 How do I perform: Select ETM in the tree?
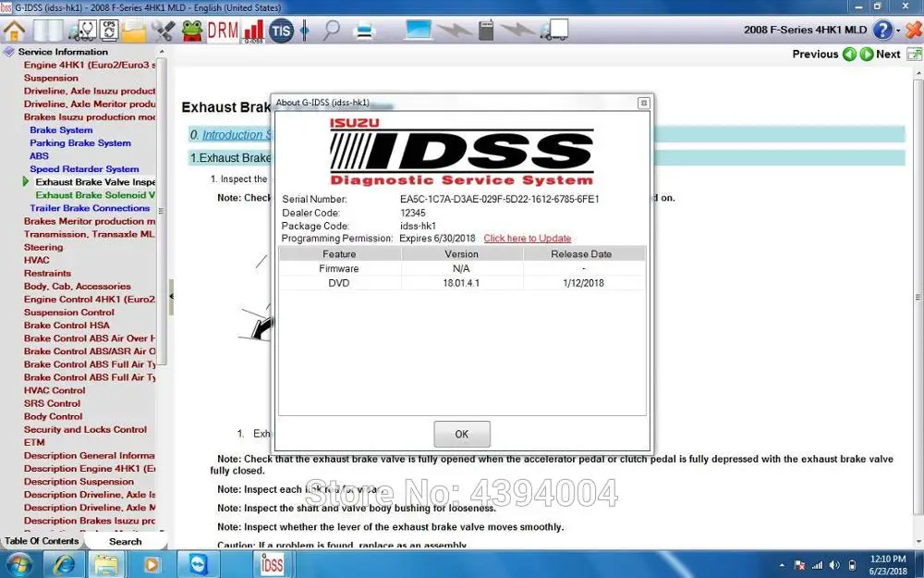coord(34,442)
